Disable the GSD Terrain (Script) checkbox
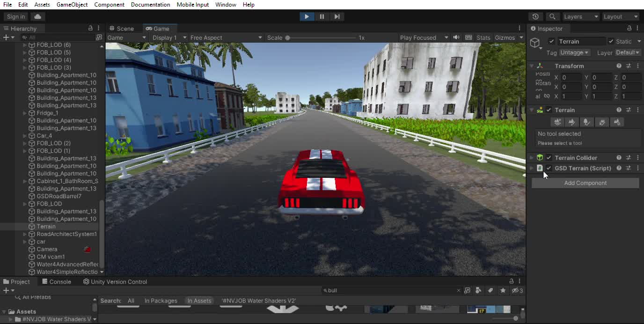This screenshot has height=324, width=644. 549,168
